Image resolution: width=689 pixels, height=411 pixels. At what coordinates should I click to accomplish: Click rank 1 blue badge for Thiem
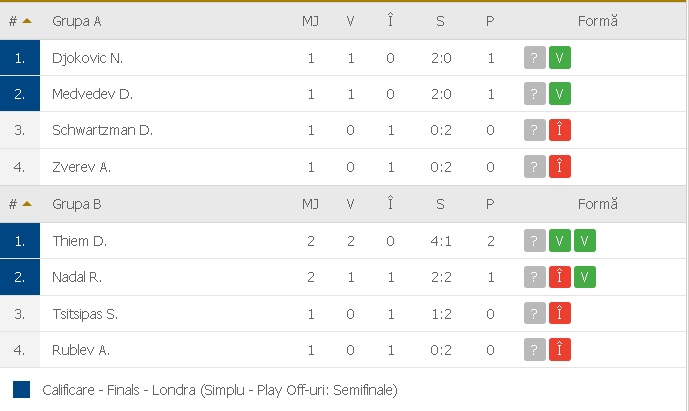pos(20,241)
